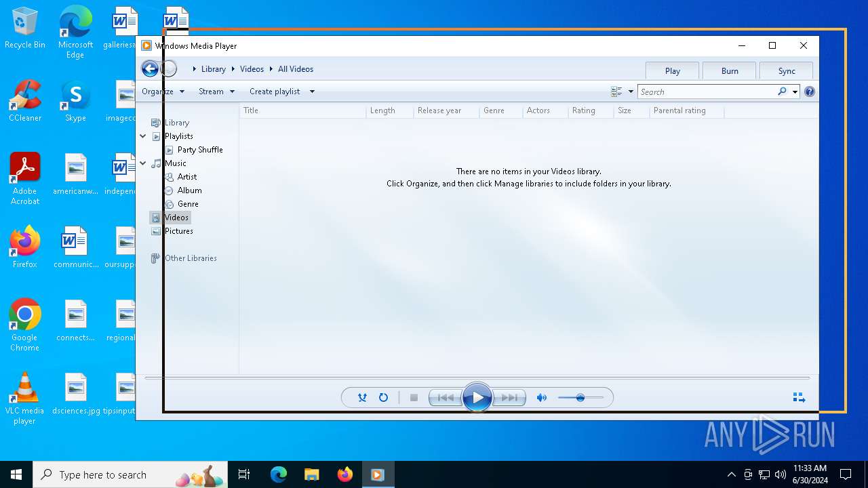Open the Stream menu
The width and height of the screenshot is (868, 488).
tap(216, 91)
